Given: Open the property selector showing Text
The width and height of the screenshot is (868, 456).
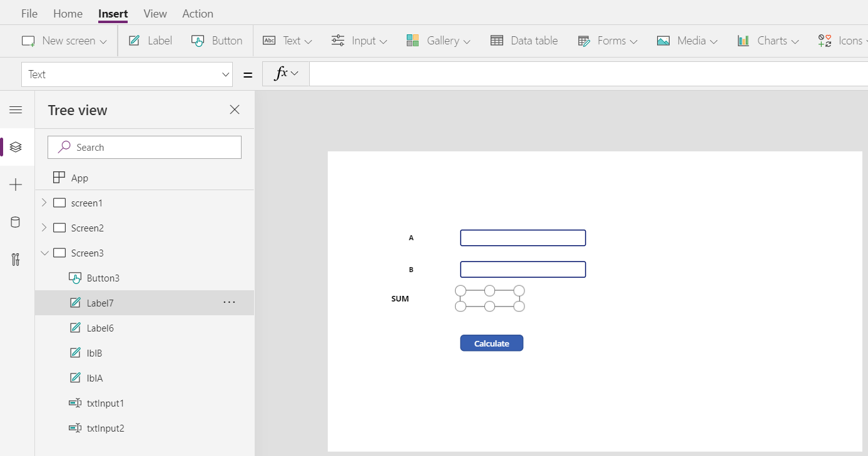Looking at the screenshot, I should [126, 74].
